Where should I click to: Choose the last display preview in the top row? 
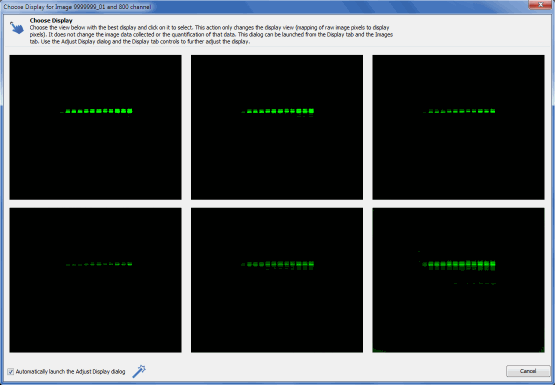point(458,127)
